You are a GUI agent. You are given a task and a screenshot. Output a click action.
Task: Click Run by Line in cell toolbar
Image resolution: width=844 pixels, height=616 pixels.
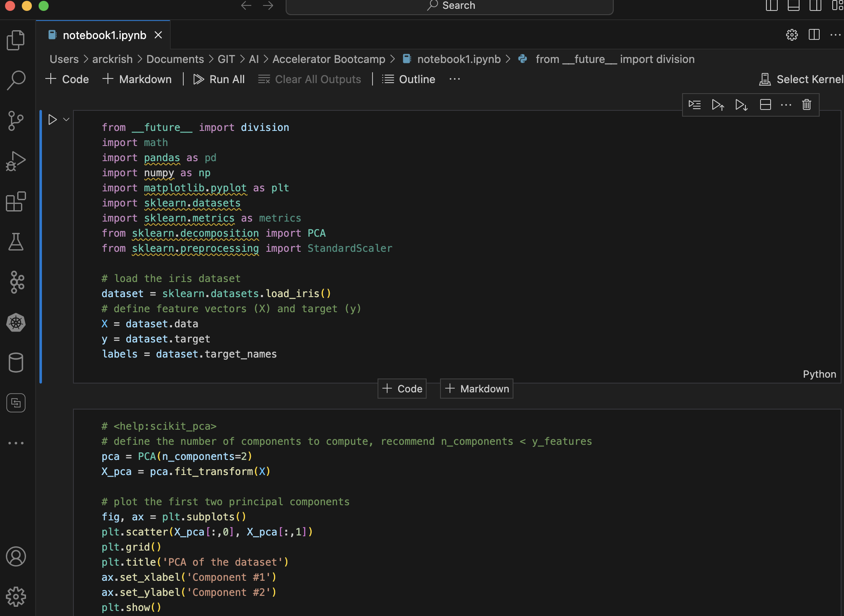pos(695,104)
